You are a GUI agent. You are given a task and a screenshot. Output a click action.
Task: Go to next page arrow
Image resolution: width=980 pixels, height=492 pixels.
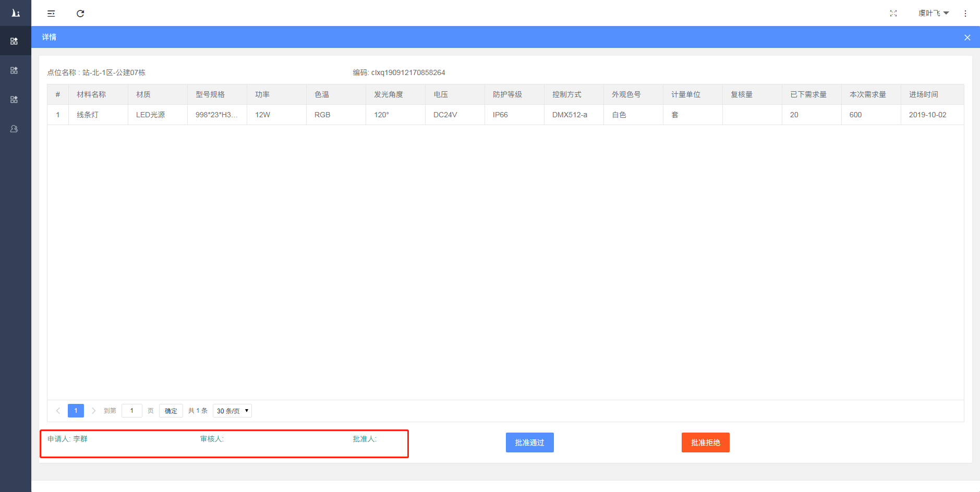[x=94, y=411]
